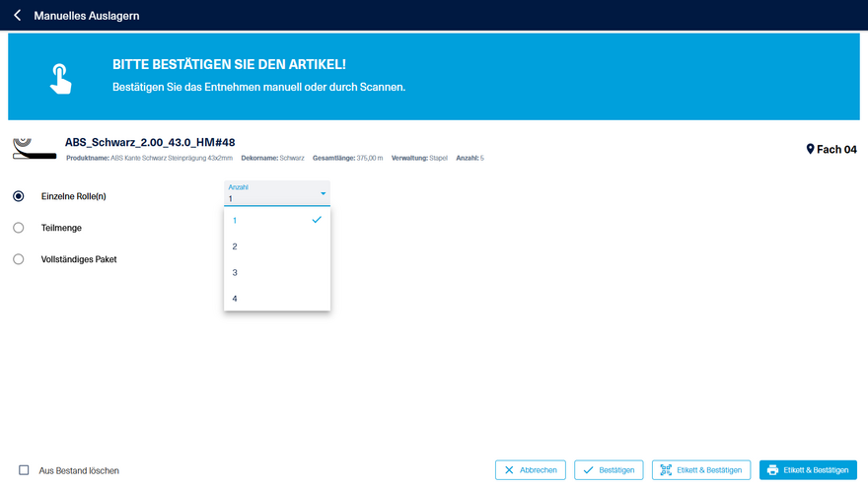Click the Fach 04 location label
The height and width of the screenshot is (489, 868).
coord(836,150)
